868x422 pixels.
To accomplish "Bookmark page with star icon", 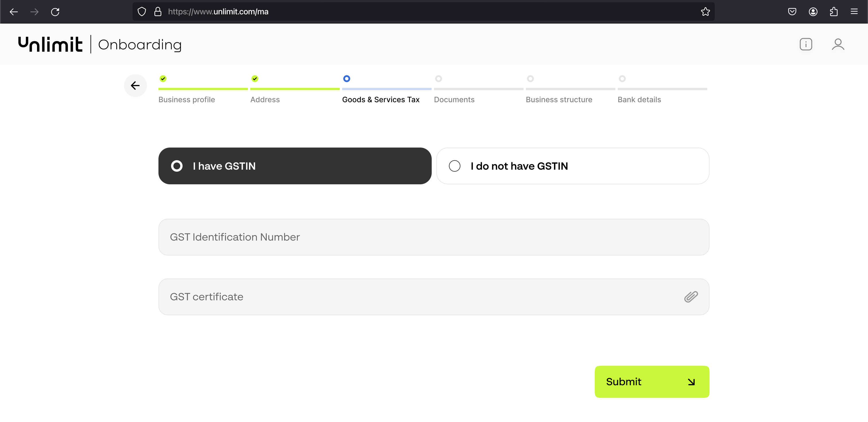I will [x=705, y=12].
